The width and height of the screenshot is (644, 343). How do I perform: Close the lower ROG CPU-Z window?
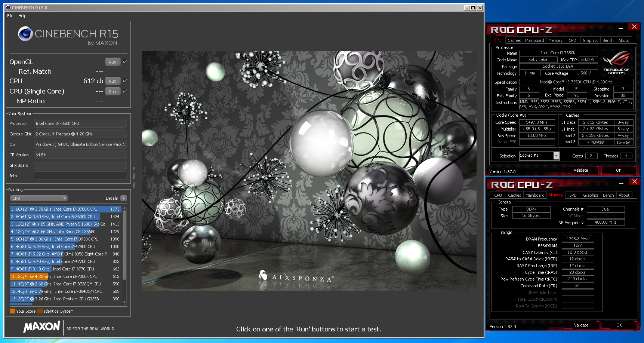[x=635, y=181]
